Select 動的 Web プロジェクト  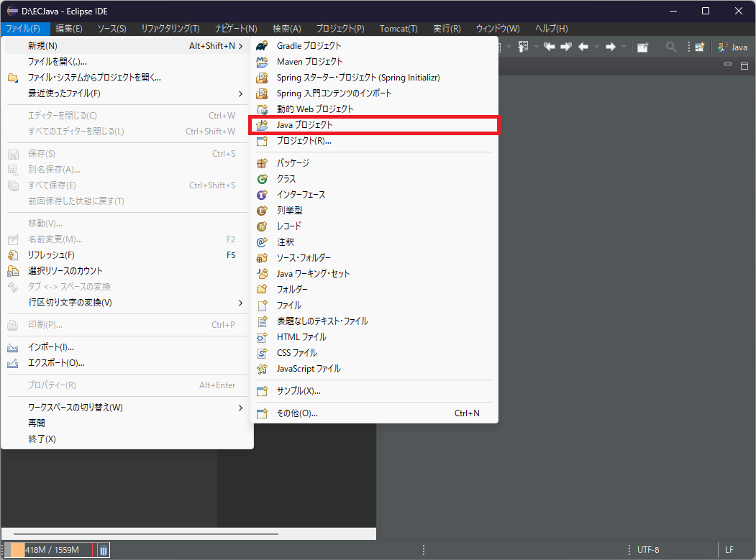(374, 109)
